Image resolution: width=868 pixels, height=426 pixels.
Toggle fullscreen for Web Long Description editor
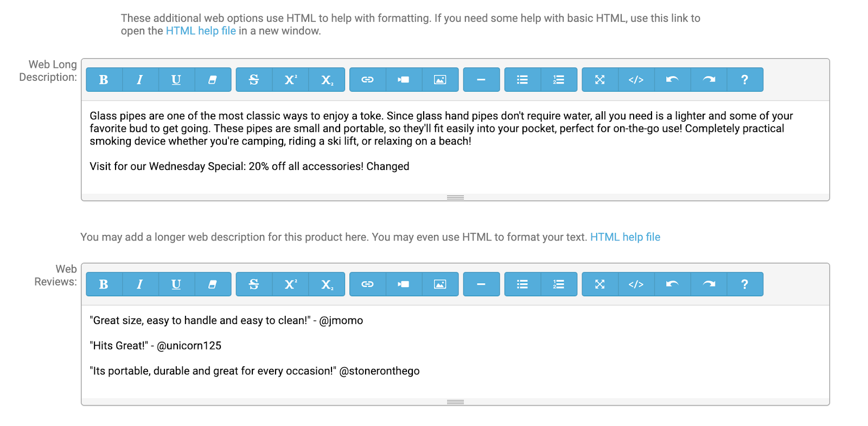coord(599,80)
